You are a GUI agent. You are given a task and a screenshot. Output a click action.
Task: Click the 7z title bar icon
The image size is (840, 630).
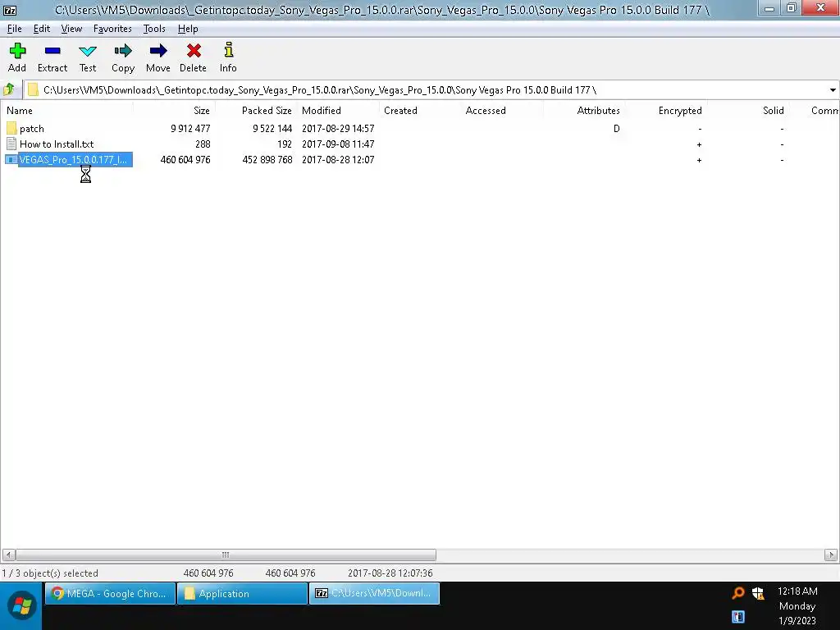click(x=10, y=10)
